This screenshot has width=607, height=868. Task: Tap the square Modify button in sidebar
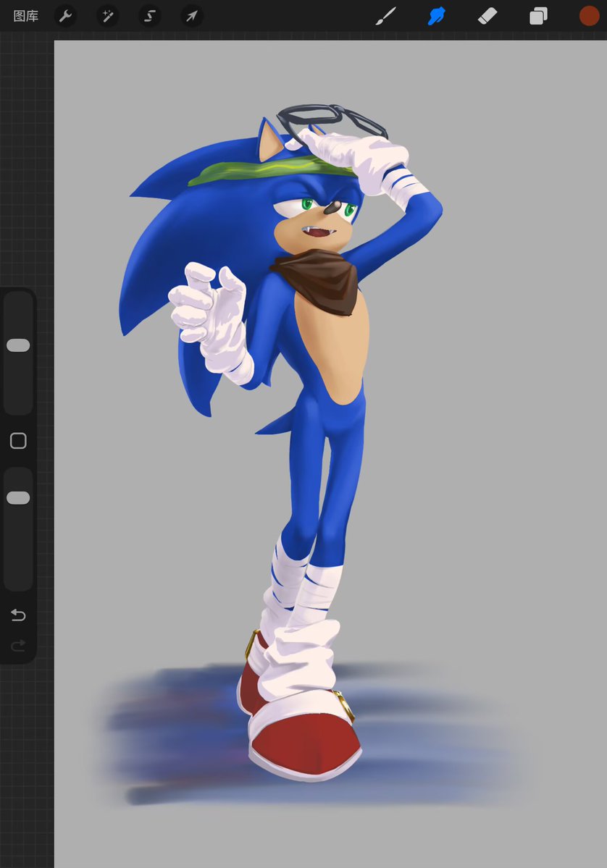point(18,441)
